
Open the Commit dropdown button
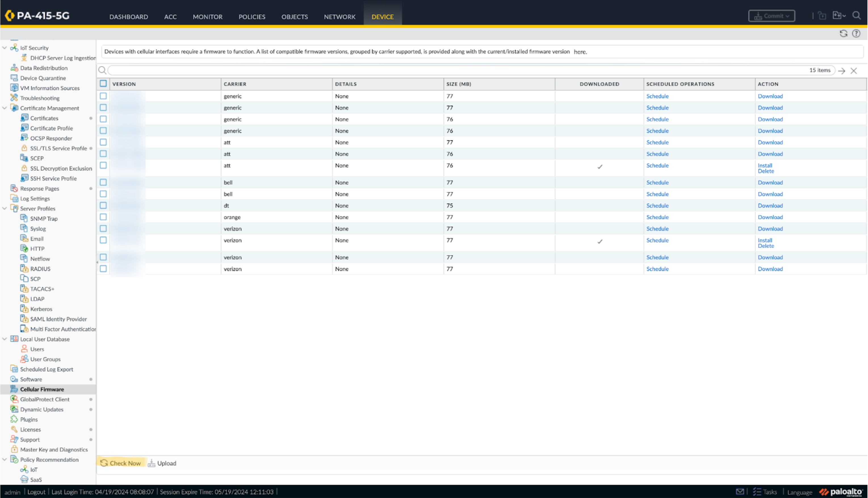(771, 16)
